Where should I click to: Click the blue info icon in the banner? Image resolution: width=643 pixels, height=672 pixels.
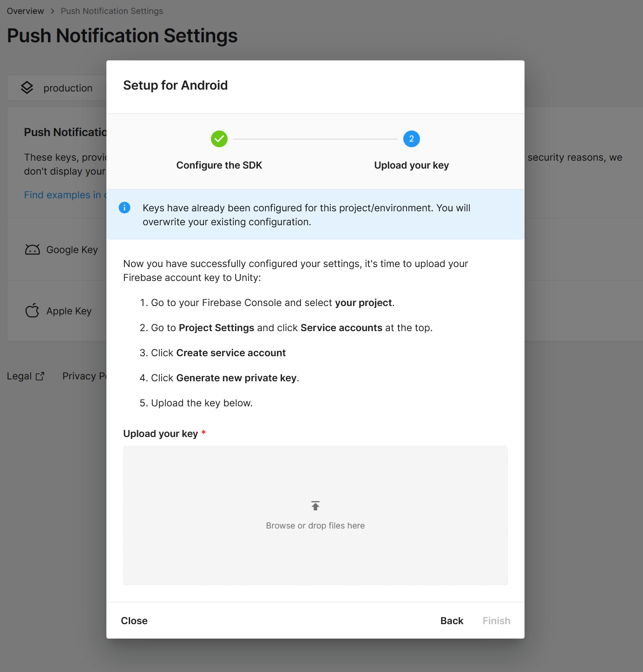pyautogui.click(x=125, y=208)
